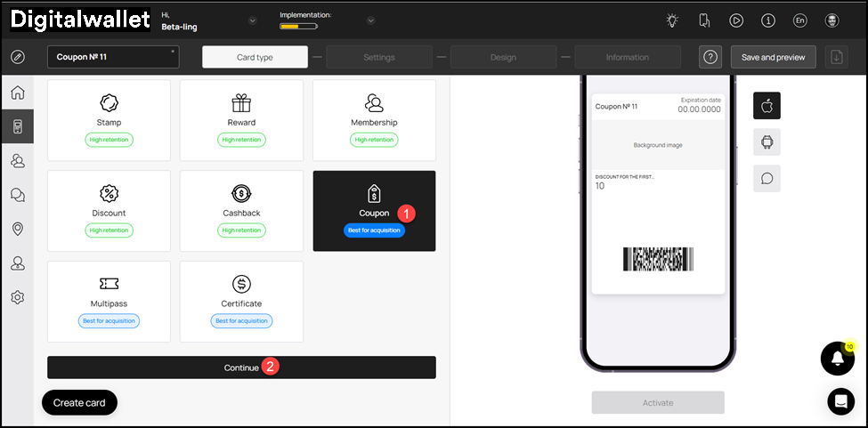Click the Continue button

(x=241, y=367)
